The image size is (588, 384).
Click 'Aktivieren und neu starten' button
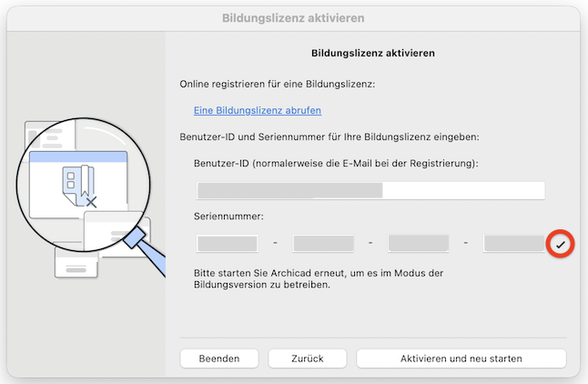pos(461,359)
